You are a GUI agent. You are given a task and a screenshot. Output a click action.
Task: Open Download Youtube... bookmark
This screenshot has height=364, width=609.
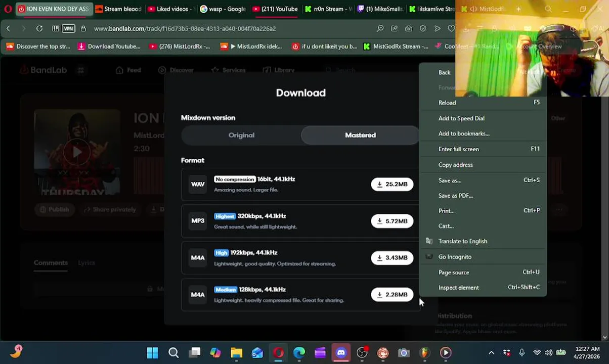109,47
